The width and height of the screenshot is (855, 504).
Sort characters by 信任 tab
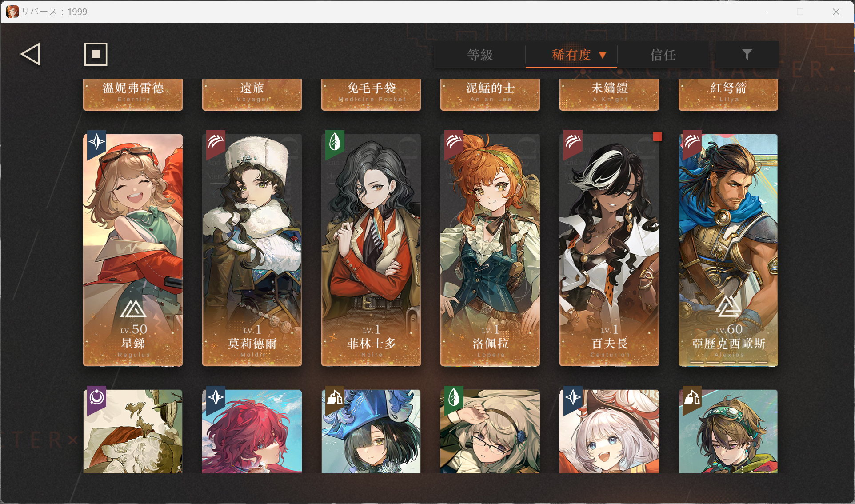tap(663, 55)
